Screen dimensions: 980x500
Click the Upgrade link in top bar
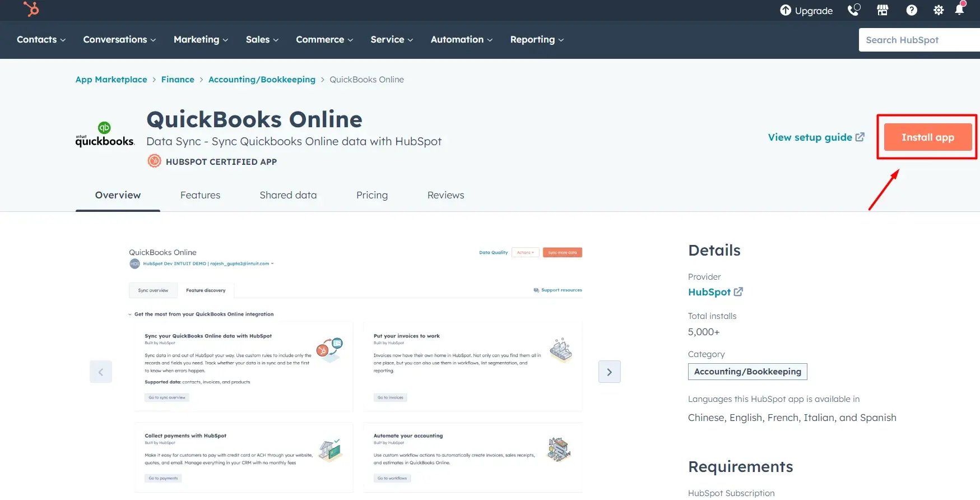pyautogui.click(x=806, y=10)
